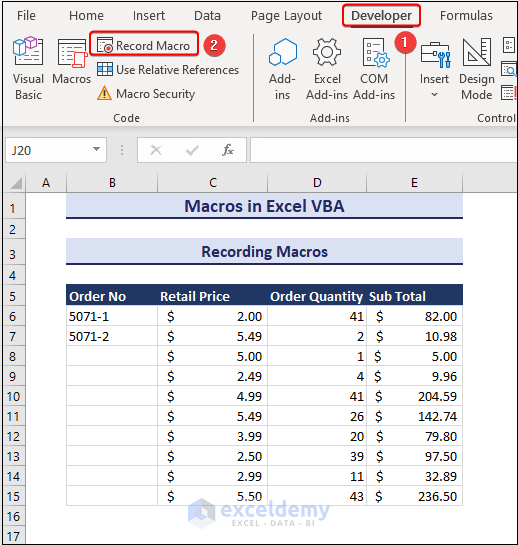Select the Developer tab
518x545 pixels.
click(381, 16)
